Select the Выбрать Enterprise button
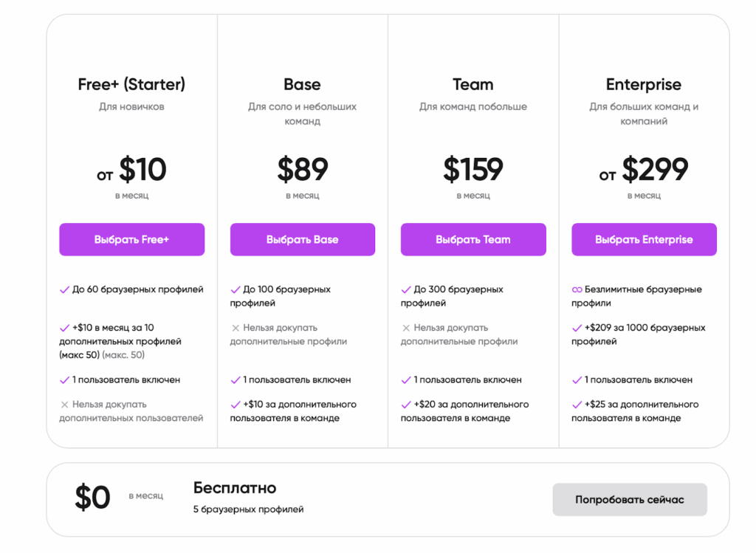The height and width of the screenshot is (553, 756). pyautogui.click(x=644, y=239)
